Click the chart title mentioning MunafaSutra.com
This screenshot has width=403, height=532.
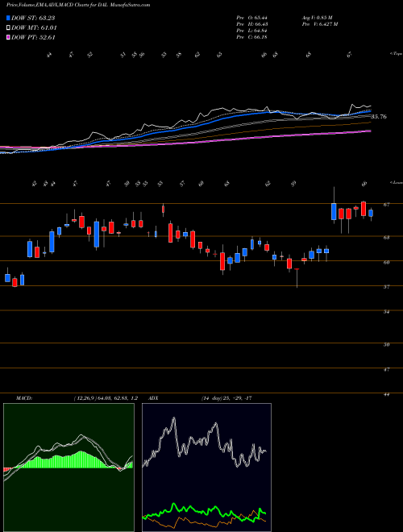[78, 6]
